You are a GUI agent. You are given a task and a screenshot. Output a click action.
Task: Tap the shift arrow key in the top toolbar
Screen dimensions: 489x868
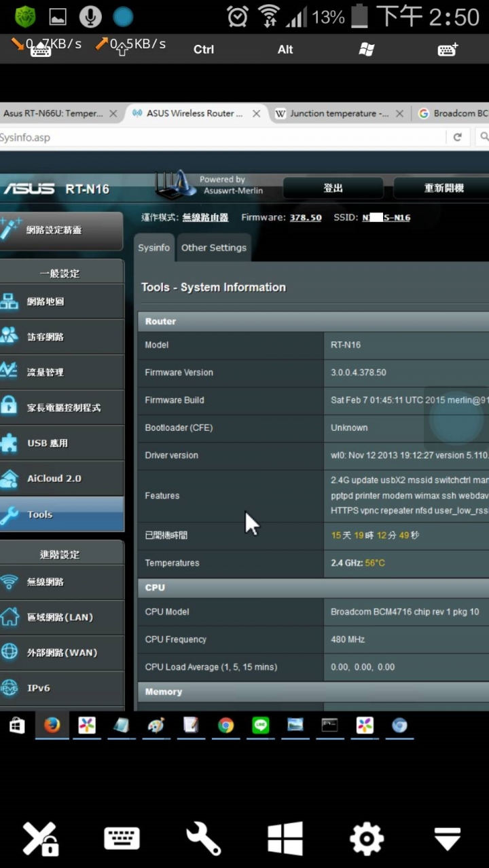(122, 50)
